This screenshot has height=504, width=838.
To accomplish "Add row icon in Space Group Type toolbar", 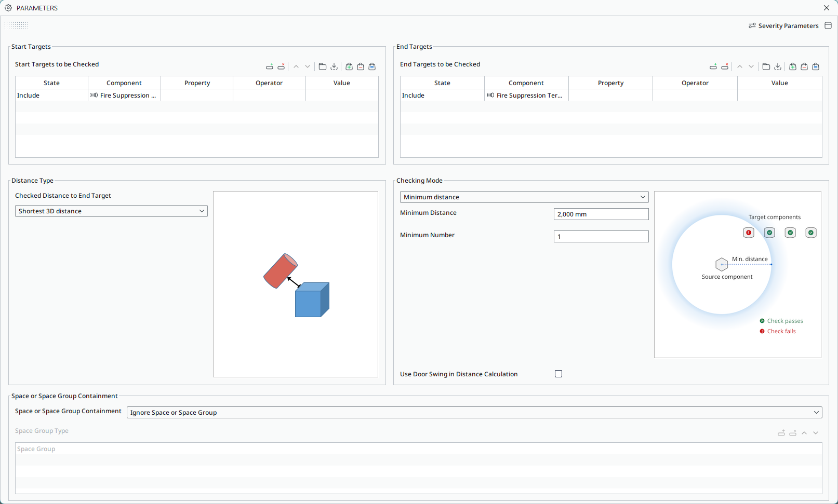I will point(781,433).
